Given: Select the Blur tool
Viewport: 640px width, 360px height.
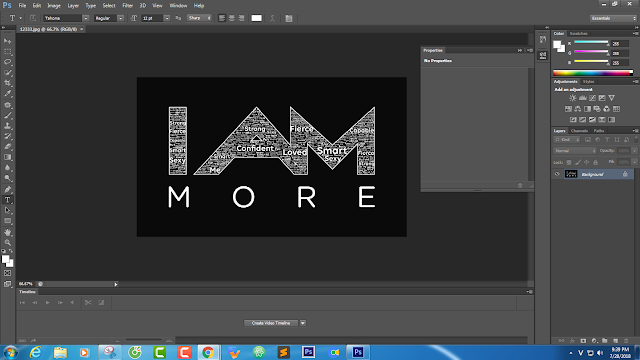Looking at the screenshot, I should (7, 168).
